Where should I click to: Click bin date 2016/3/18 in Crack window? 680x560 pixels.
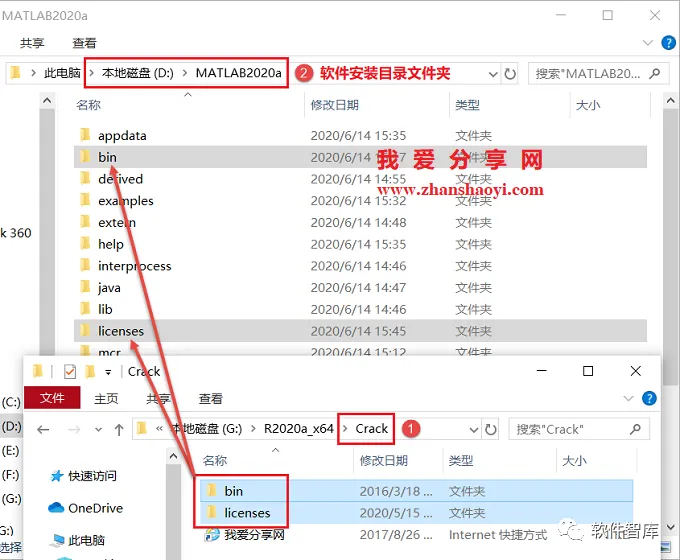click(x=396, y=491)
